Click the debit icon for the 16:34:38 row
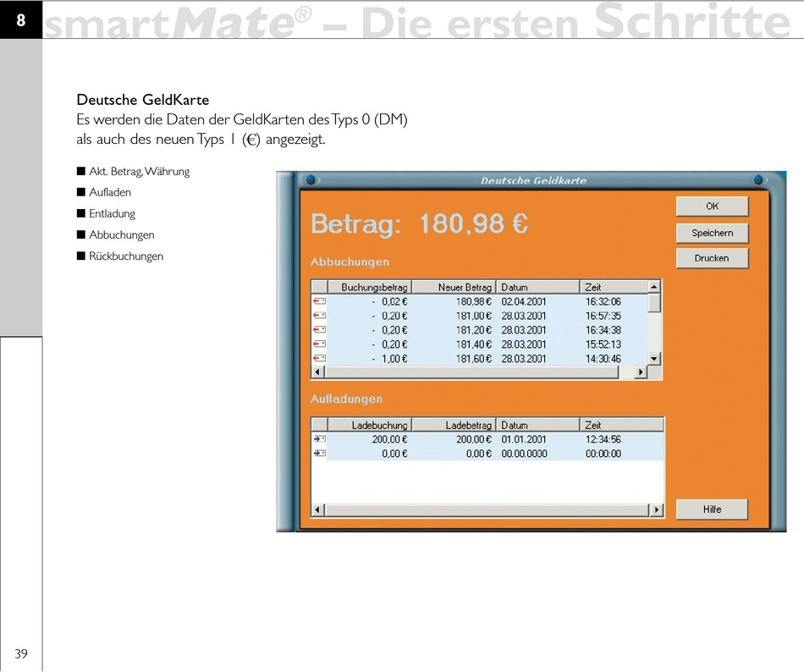 tap(319, 330)
